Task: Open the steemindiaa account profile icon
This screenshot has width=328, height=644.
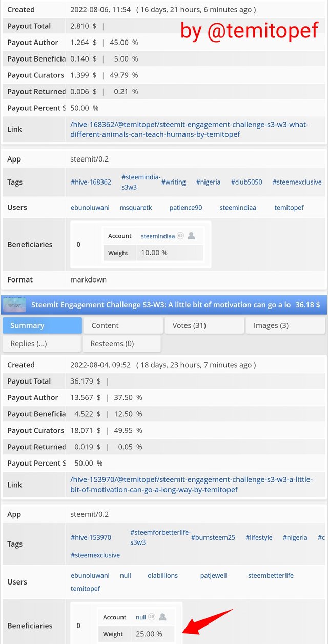Action: tap(191, 236)
